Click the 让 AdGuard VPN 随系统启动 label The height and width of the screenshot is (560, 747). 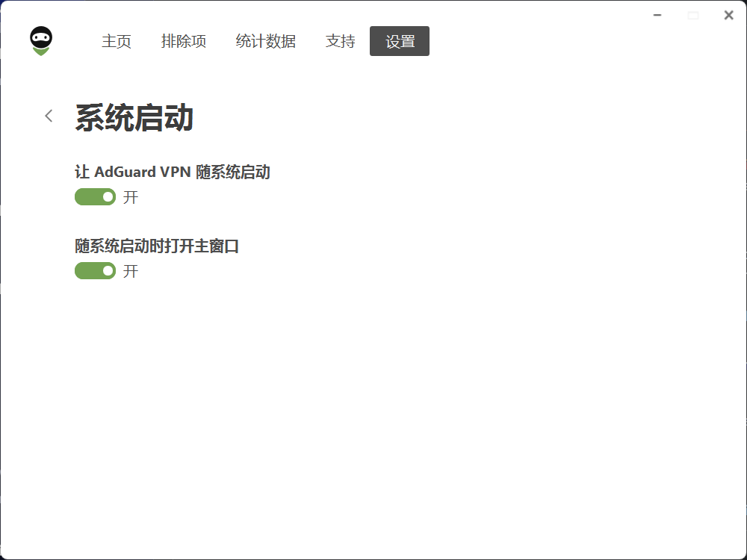coord(173,172)
